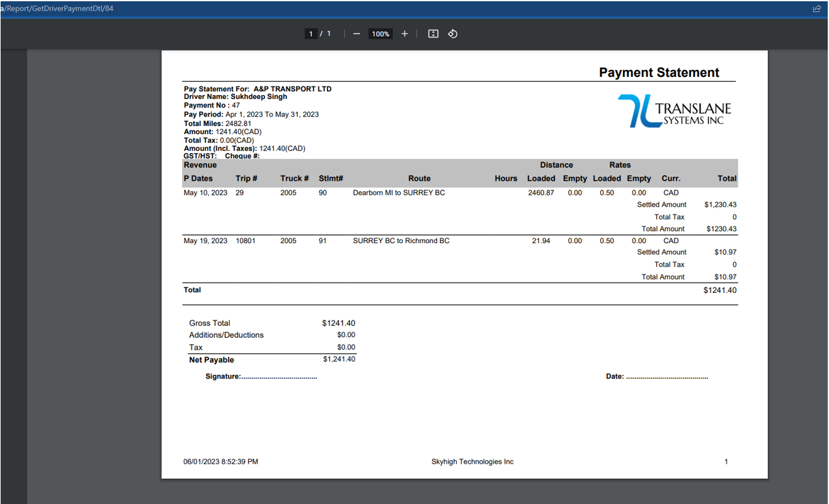Click the Signature dotted line
The height and width of the screenshot is (504, 829).
click(278, 376)
